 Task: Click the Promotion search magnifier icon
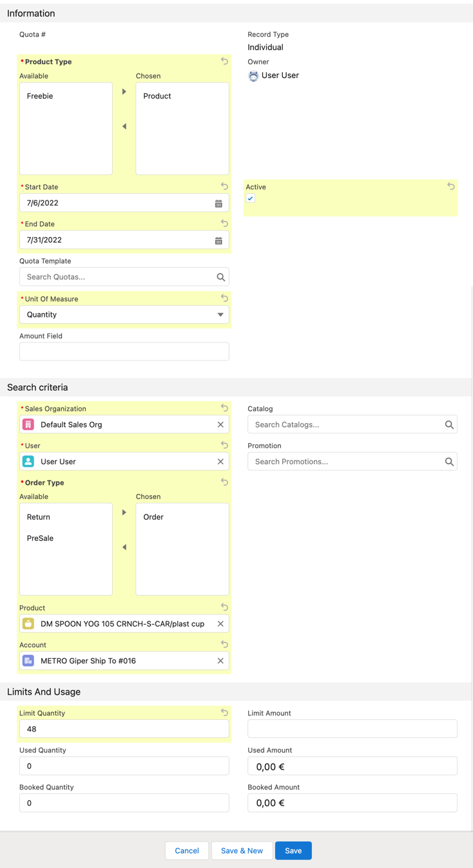[x=449, y=461]
